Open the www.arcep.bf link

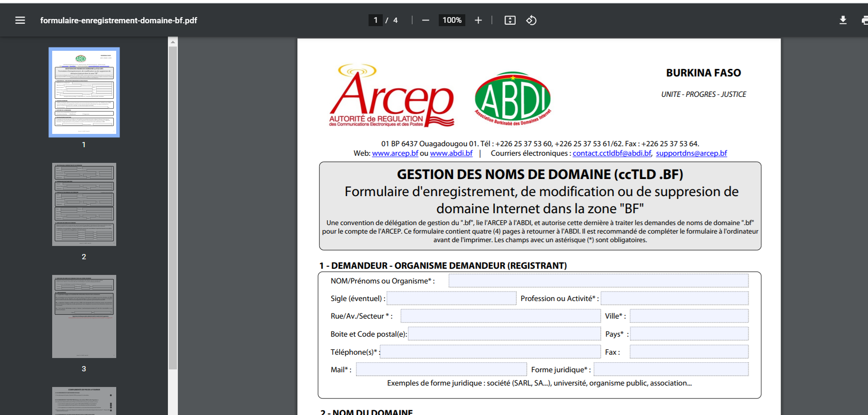pyautogui.click(x=395, y=153)
